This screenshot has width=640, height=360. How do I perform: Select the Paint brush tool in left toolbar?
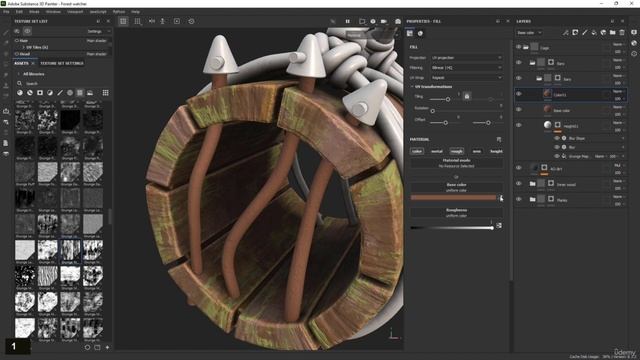click(6, 32)
